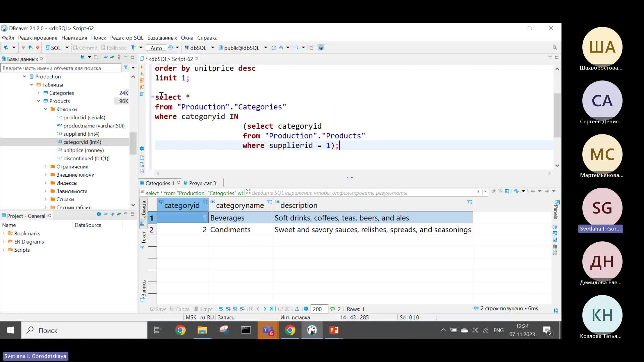Expand the Categories table node
This screenshot has height=362, width=644.
coord(39,93)
